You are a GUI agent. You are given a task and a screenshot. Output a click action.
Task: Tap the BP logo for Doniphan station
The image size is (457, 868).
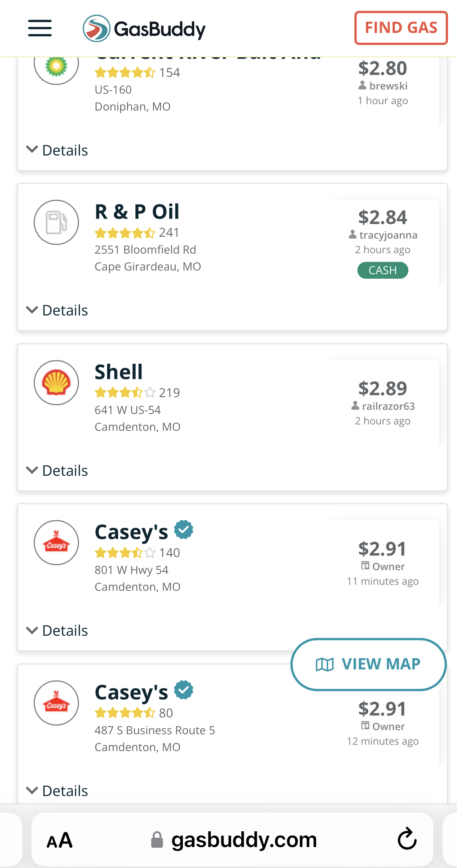[x=56, y=66]
